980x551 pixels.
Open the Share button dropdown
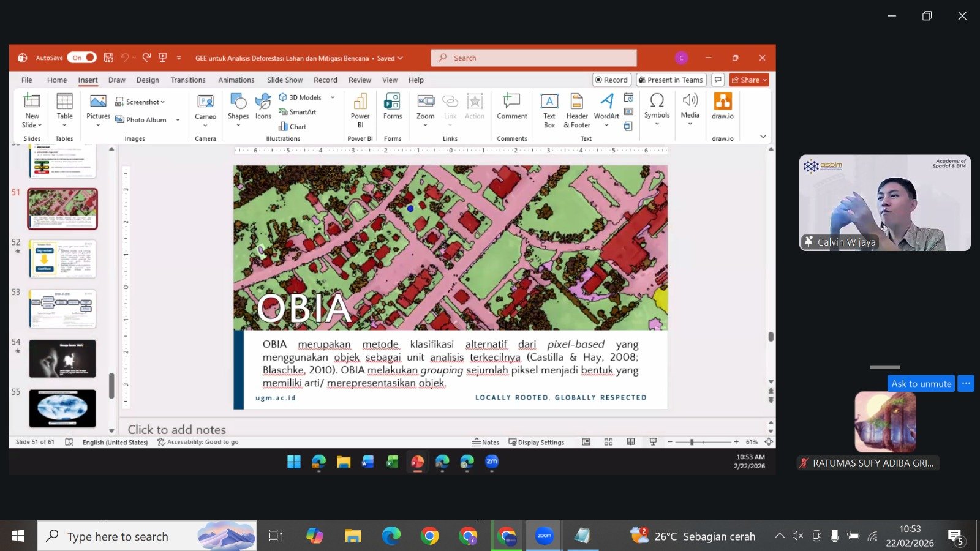[x=765, y=80]
